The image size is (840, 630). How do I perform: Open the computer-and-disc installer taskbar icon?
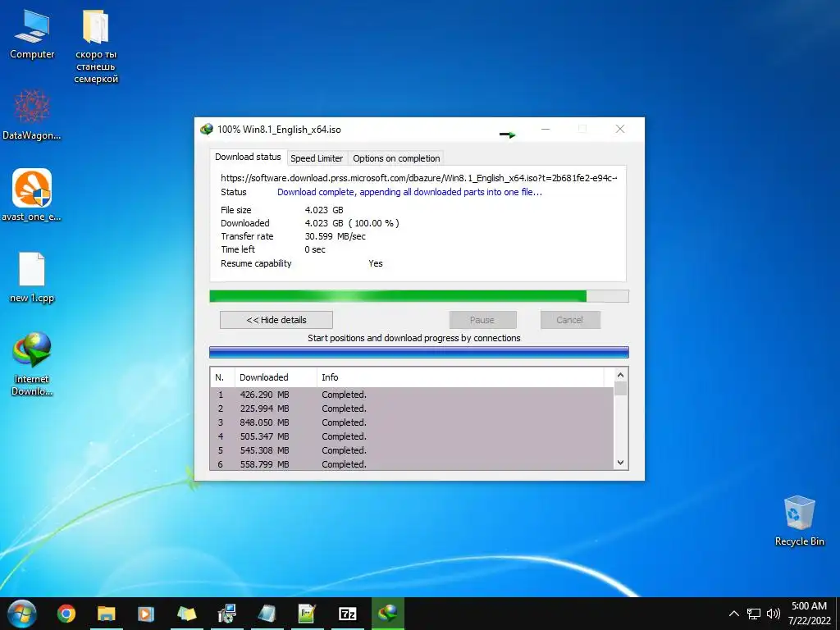point(227,614)
